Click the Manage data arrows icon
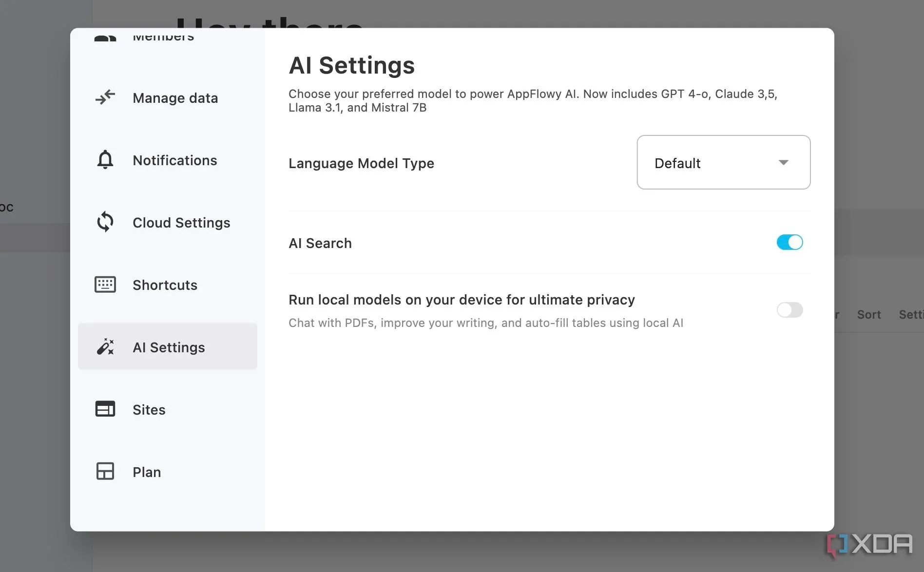 click(x=105, y=97)
